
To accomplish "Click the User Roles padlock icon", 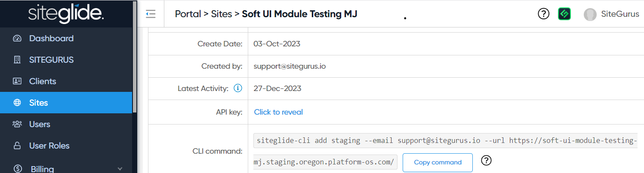I will pyautogui.click(x=17, y=146).
